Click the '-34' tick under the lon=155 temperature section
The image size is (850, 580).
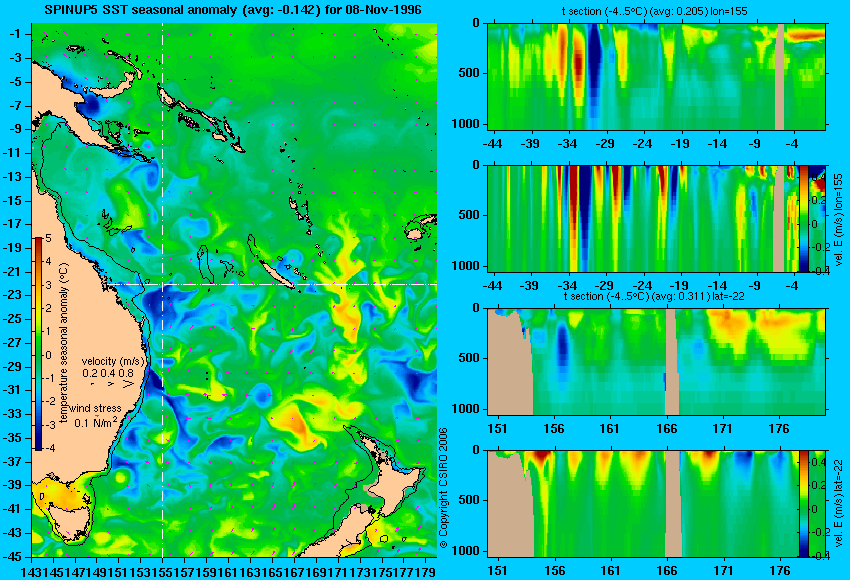(567, 144)
